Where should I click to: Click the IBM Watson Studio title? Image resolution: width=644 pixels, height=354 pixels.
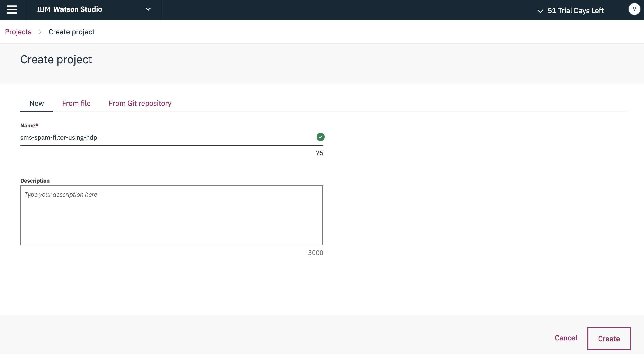pos(69,9)
